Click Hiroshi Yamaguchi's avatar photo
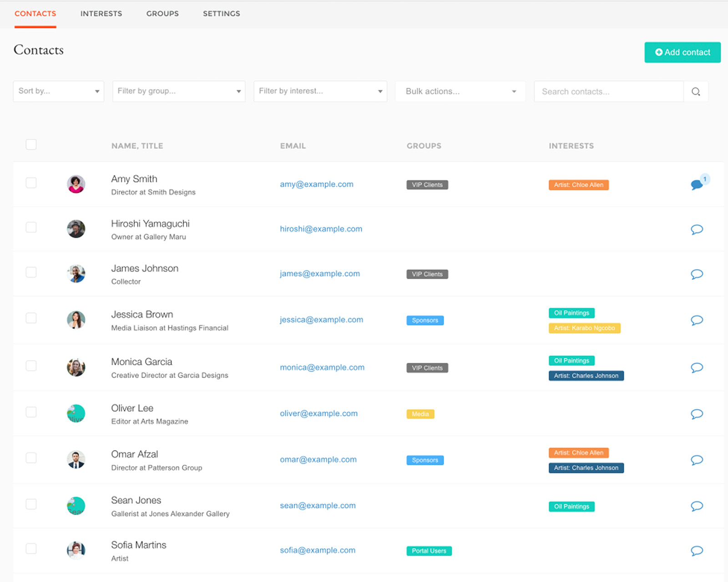 tap(76, 229)
